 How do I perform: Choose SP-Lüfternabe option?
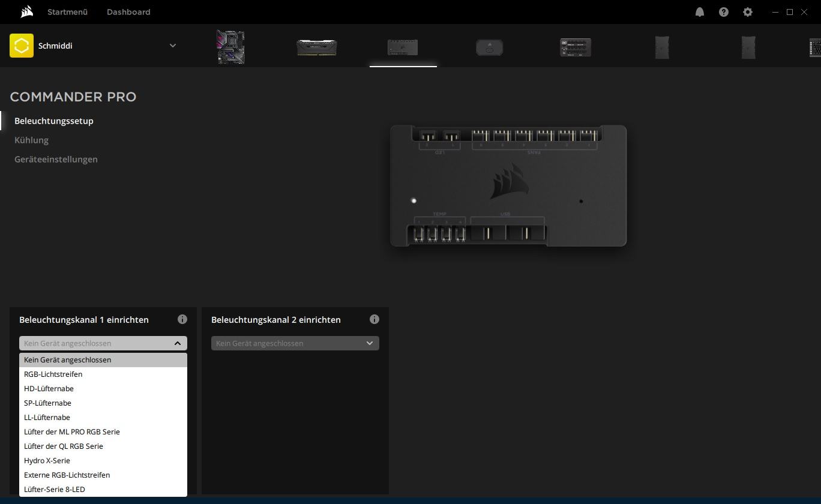pos(103,403)
